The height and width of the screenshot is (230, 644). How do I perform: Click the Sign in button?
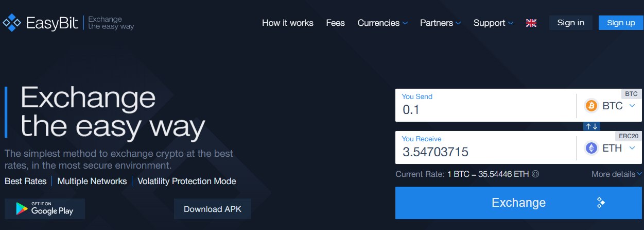tap(571, 23)
